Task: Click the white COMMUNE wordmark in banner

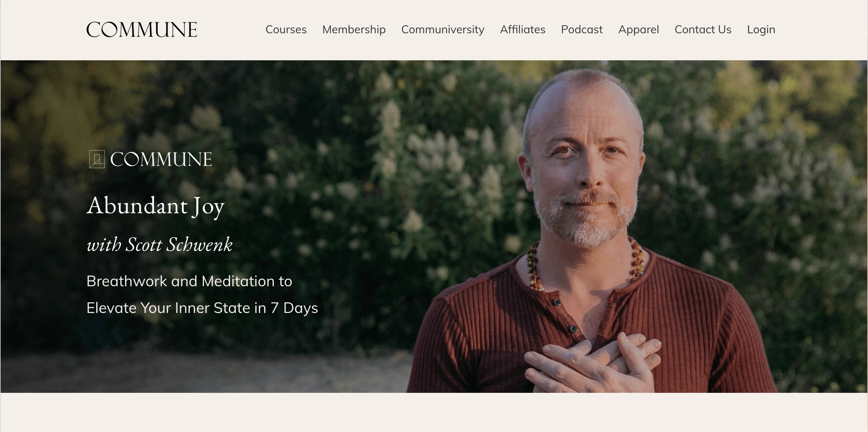Action: click(161, 159)
